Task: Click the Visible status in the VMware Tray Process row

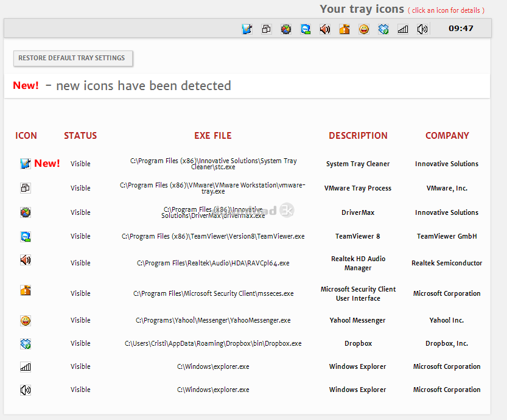Action: coord(80,188)
